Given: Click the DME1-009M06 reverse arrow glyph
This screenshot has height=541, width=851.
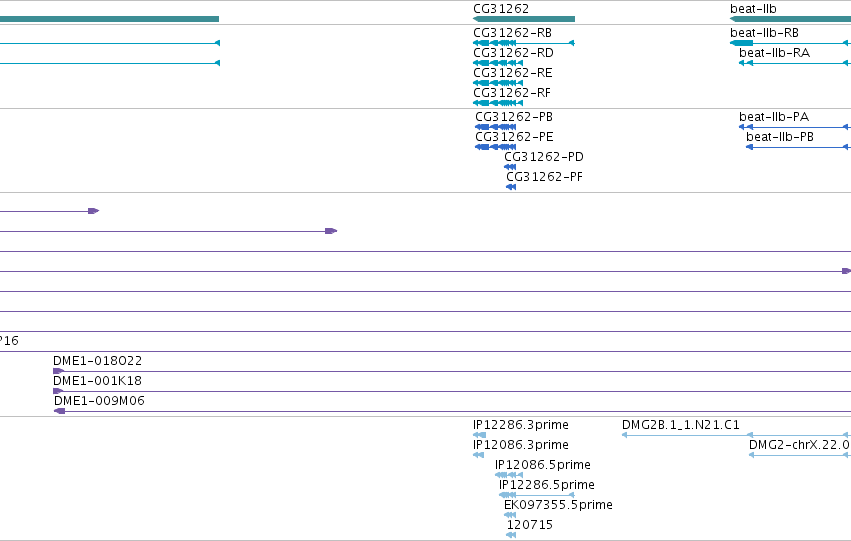Looking at the screenshot, I should click(60, 411).
